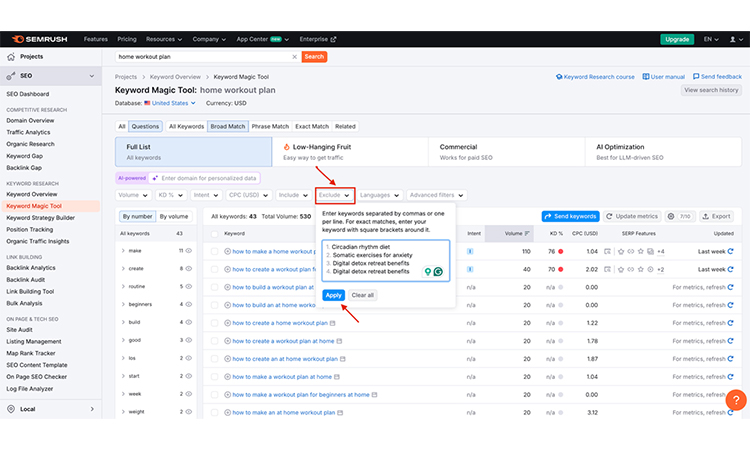Open the Resources menu in top navigation
Image resolution: width=750 pixels, height=450 pixels.
point(164,39)
